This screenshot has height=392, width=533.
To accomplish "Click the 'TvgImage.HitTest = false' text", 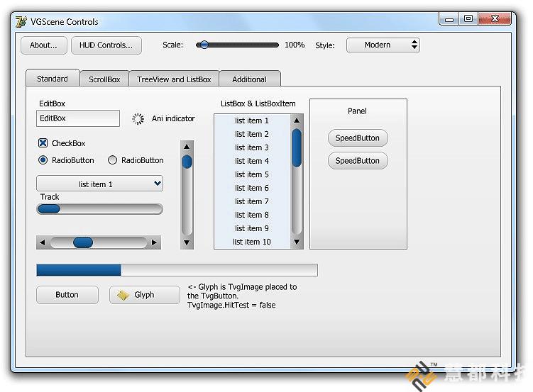I will click(x=231, y=305).
